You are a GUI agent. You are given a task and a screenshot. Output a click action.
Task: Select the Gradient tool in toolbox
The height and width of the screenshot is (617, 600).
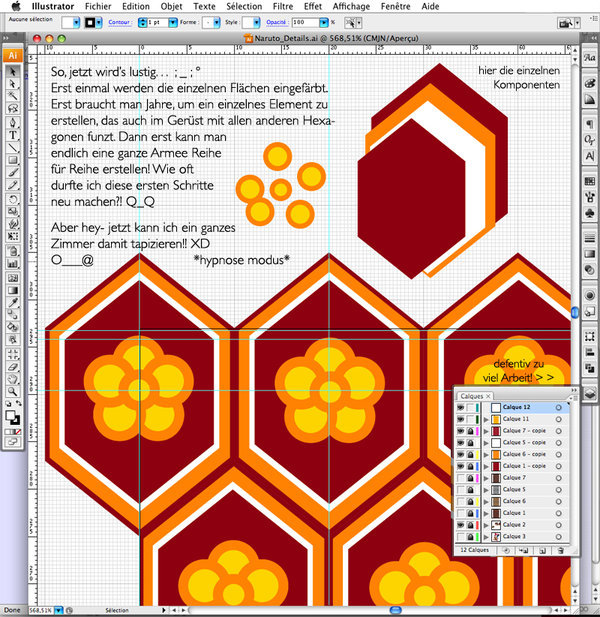[x=13, y=290]
